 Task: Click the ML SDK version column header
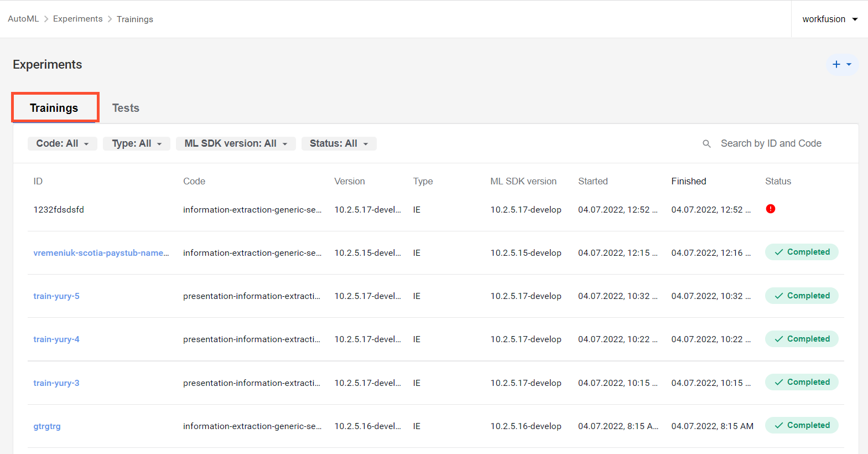[x=523, y=181]
